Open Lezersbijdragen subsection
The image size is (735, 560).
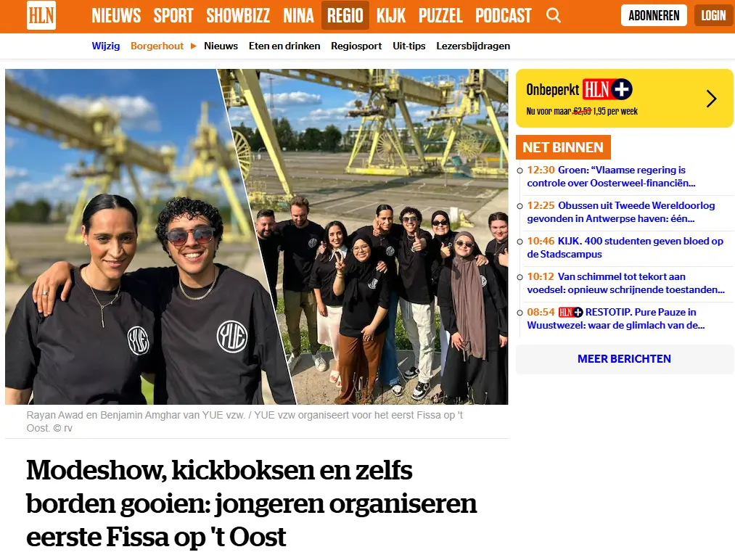click(x=473, y=46)
